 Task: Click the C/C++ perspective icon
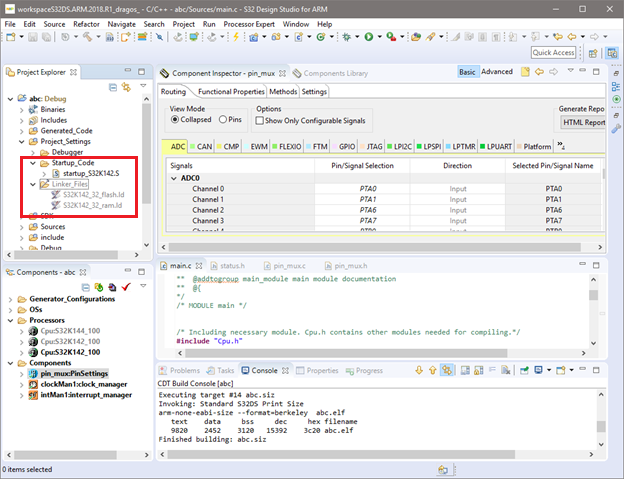coord(612,53)
